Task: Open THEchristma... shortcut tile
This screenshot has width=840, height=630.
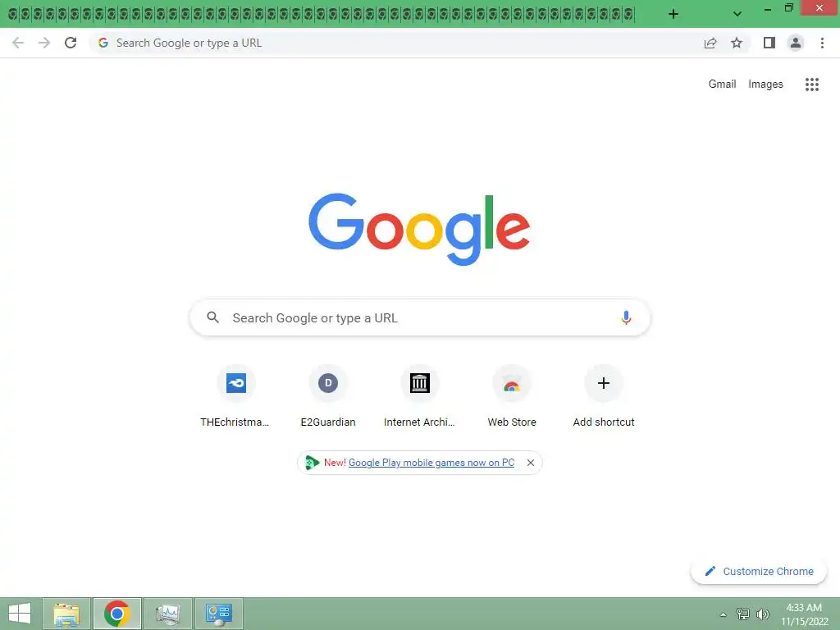Action: click(x=235, y=397)
